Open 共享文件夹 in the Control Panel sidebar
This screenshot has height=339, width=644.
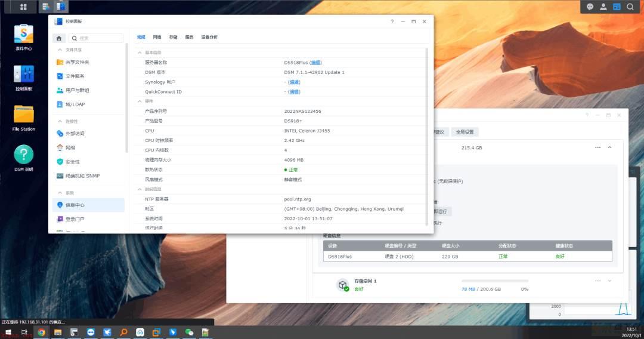(x=88, y=62)
